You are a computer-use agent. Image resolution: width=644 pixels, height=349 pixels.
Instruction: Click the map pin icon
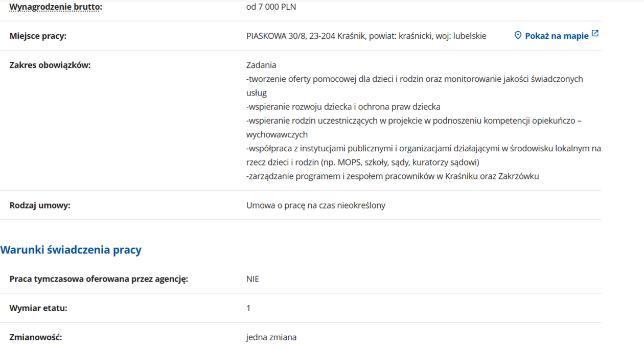pos(518,36)
